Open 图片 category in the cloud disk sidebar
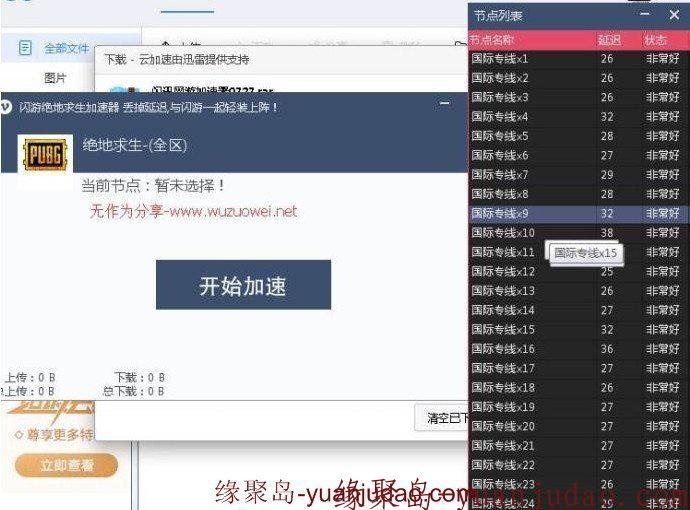The image size is (690, 510). tap(55, 78)
